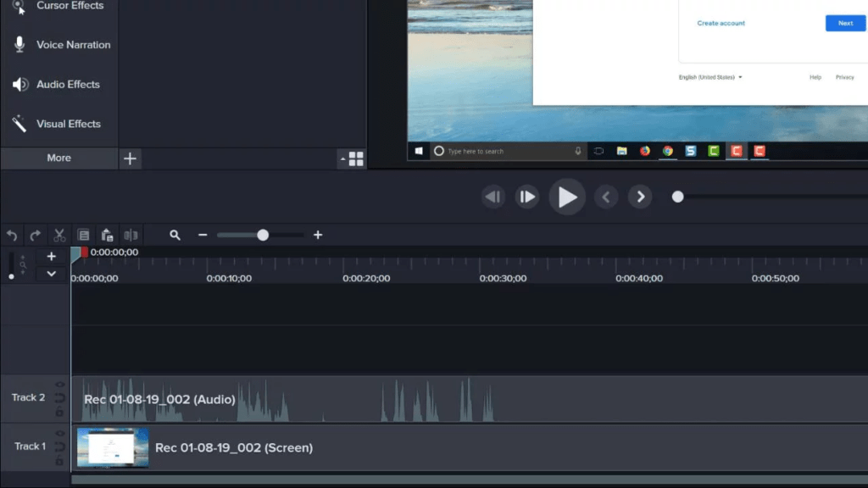
Task: Click the Redo arrow in timeline toolbar
Action: pyautogui.click(x=36, y=236)
